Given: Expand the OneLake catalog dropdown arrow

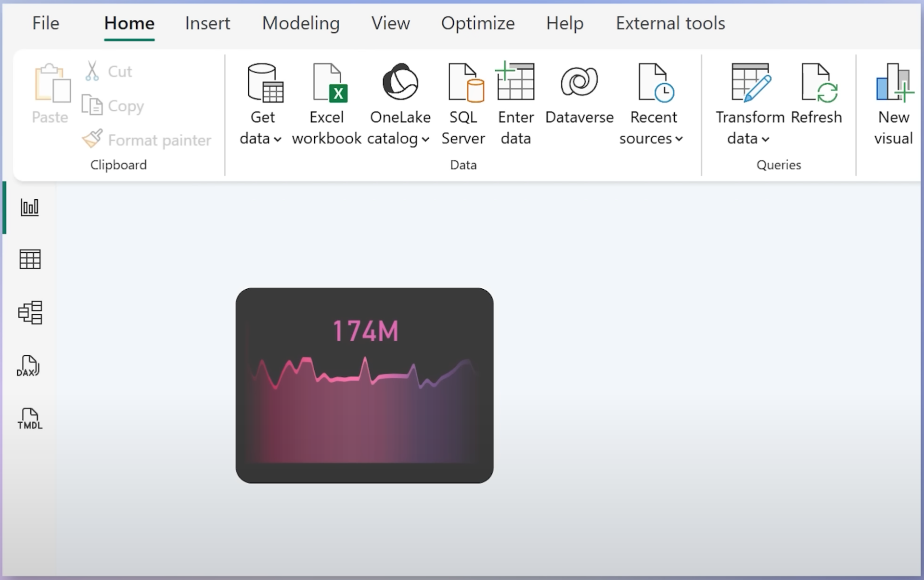Looking at the screenshot, I should click(425, 140).
